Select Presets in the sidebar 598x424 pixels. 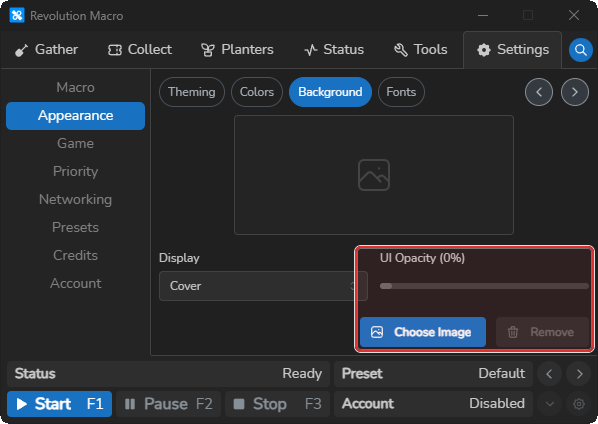coord(76,227)
